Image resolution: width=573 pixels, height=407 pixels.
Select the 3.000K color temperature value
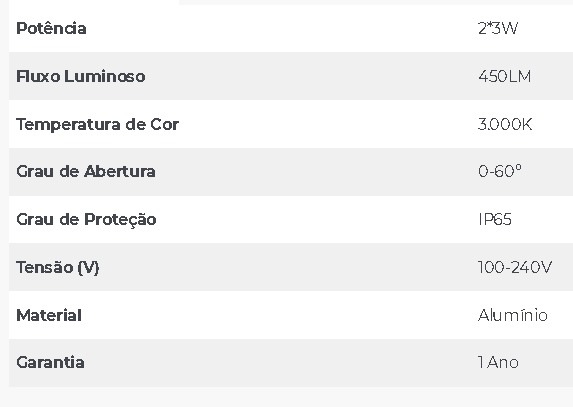pos(505,124)
